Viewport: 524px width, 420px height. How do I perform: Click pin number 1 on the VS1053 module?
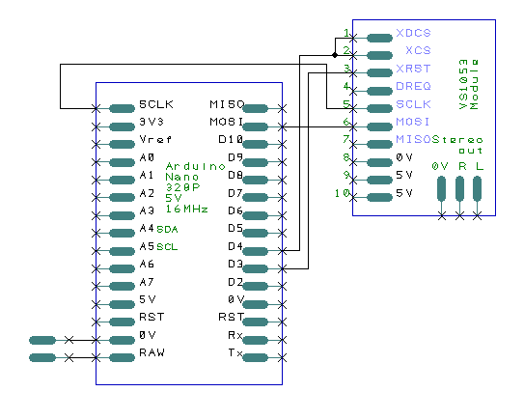click(346, 33)
